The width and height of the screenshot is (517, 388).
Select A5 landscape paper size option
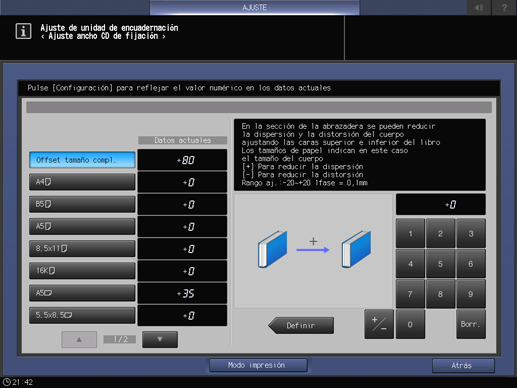point(82,293)
